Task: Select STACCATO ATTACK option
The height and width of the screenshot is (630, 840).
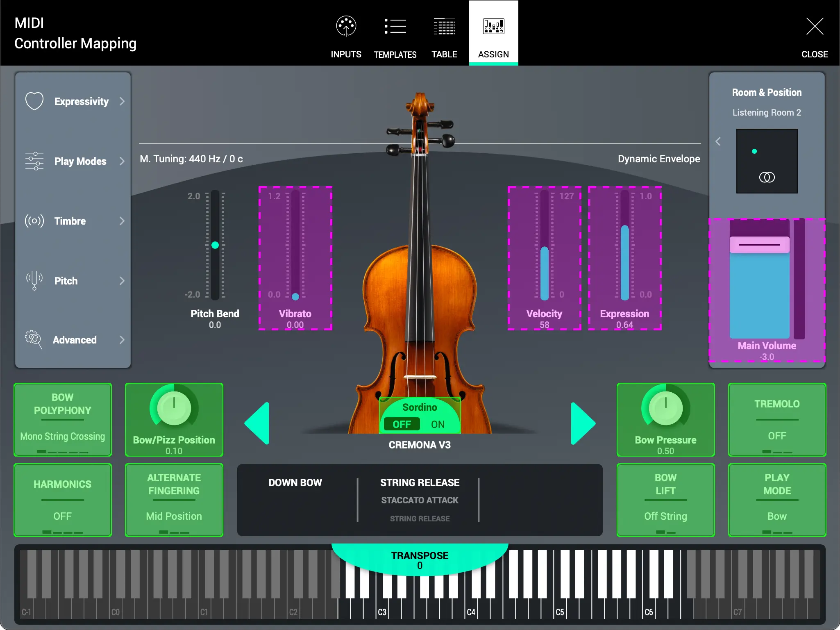Action: coord(419,500)
